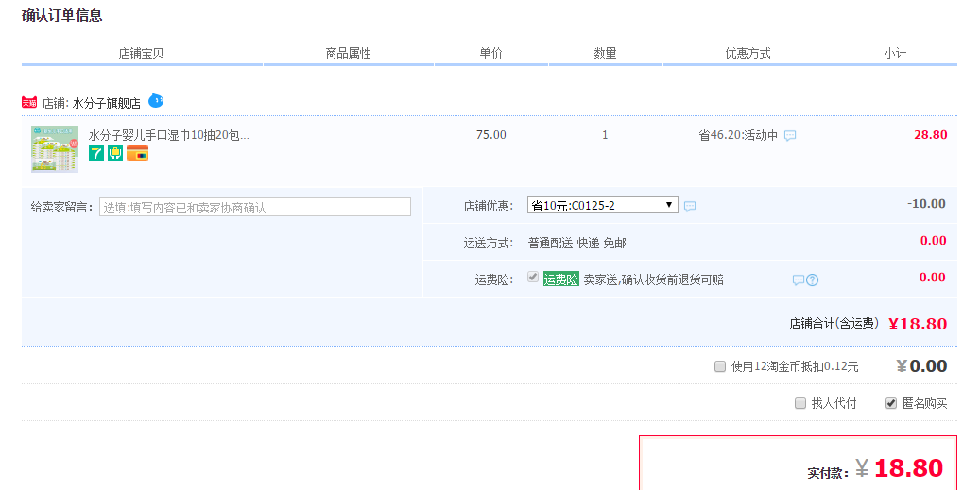Click the 商品属性 column header

click(348, 53)
